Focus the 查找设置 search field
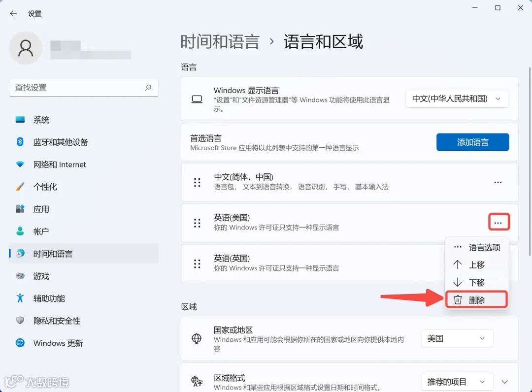Image resolution: width=532 pixels, height=392 pixels. 84,88
